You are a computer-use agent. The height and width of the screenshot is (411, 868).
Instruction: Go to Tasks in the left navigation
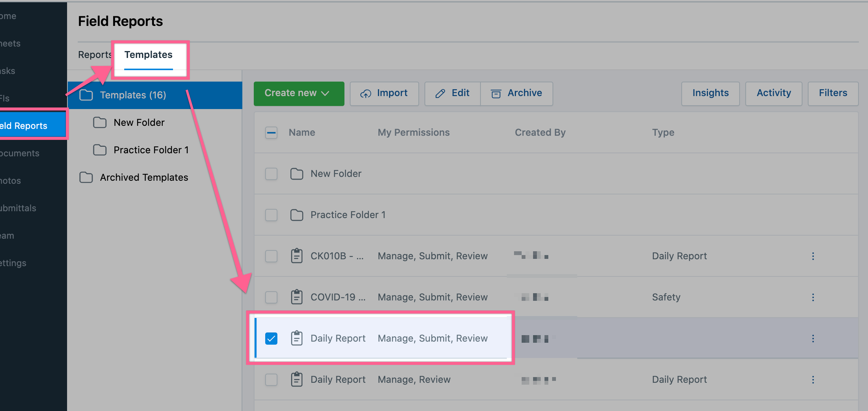coord(8,71)
